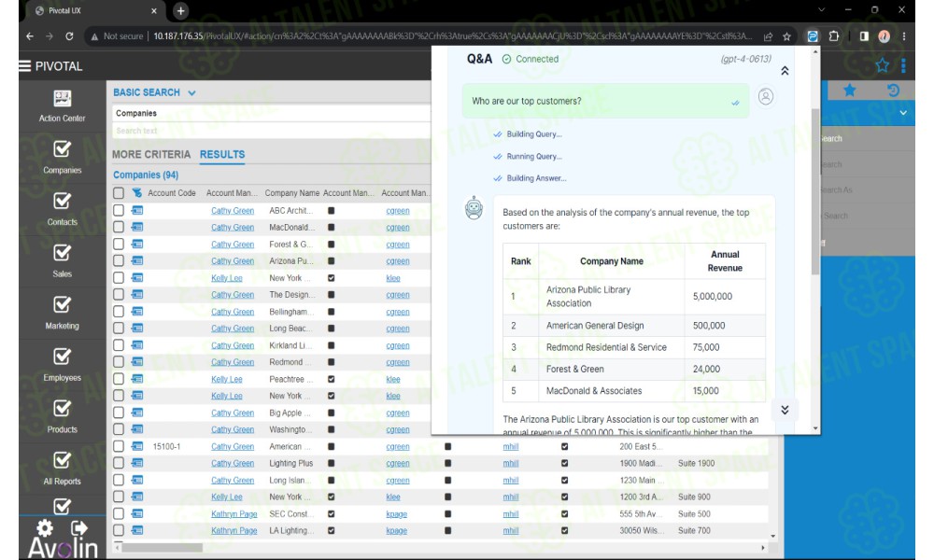Screen dimensions: 934x560
Task: Click the user avatar icon in Q&A
Action: pyautogui.click(x=766, y=96)
